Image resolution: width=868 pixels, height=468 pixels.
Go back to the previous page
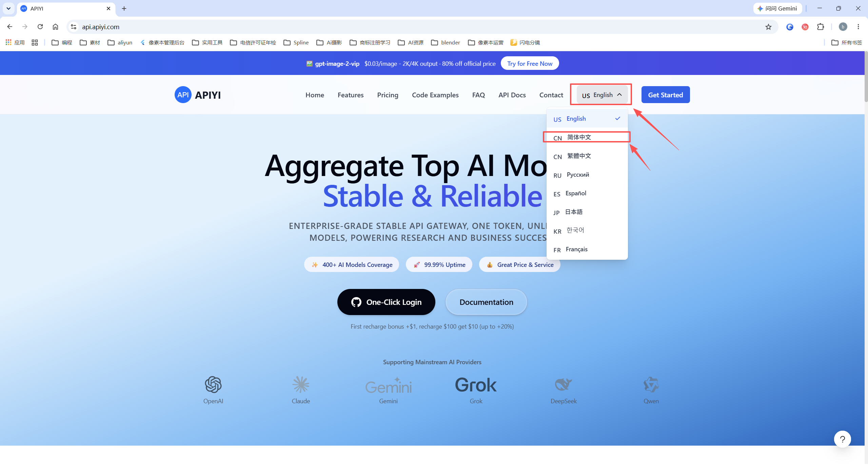point(9,27)
